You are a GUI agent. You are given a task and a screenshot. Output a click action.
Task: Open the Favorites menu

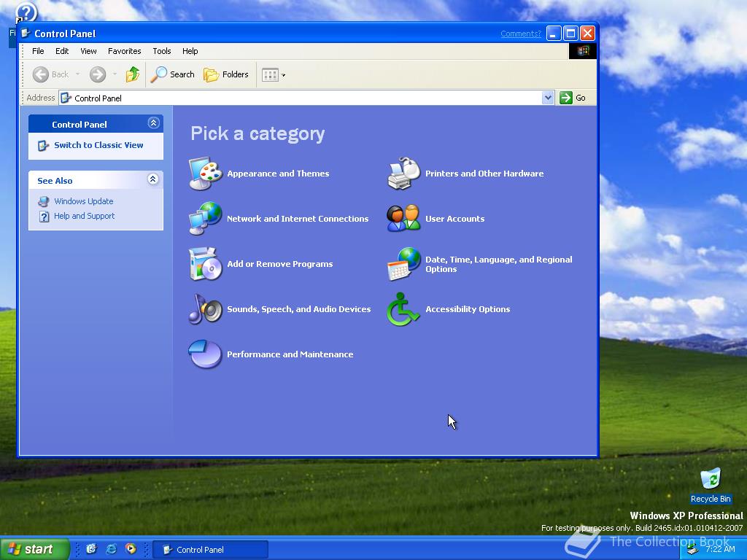[124, 51]
